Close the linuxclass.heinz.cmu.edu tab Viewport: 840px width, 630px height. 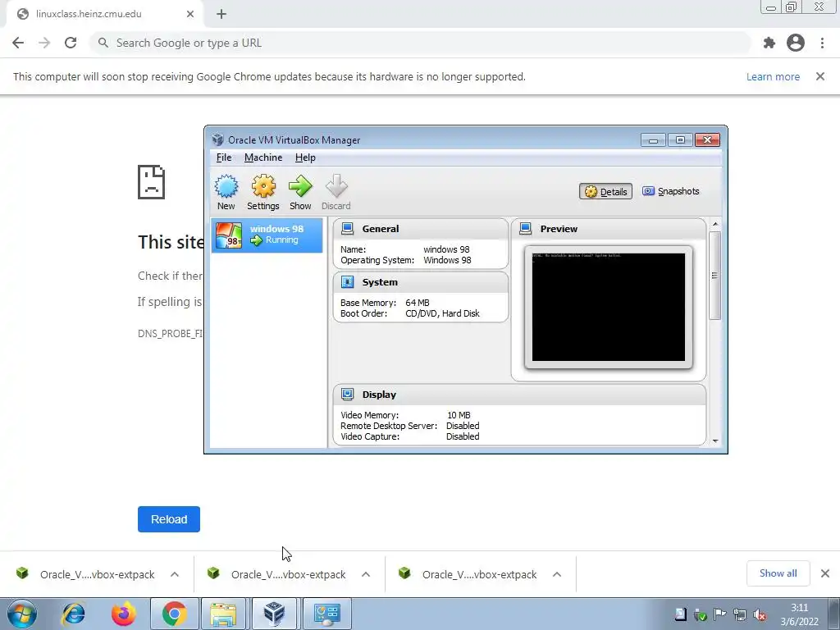click(190, 15)
